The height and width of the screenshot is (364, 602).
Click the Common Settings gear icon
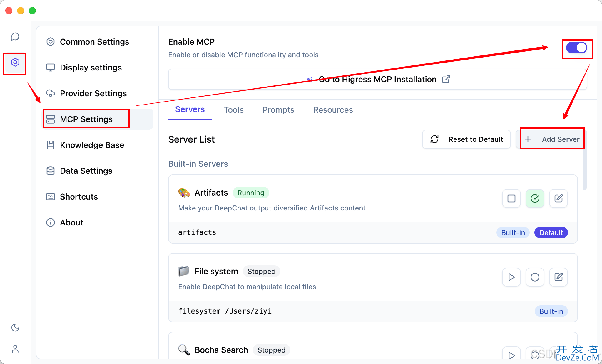[51, 42]
